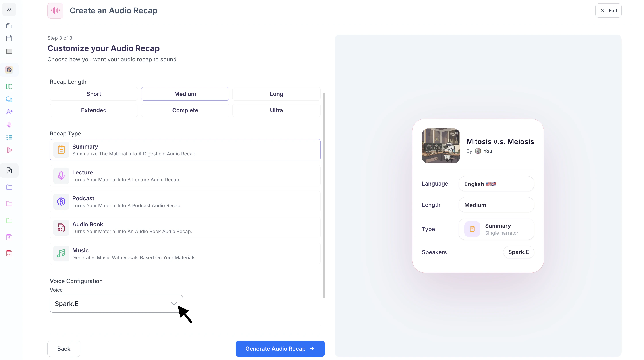The width and height of the screenshot is (644, 360).
Task: Open the Spark.E voice dropdown
Action: tap(116, 304)
